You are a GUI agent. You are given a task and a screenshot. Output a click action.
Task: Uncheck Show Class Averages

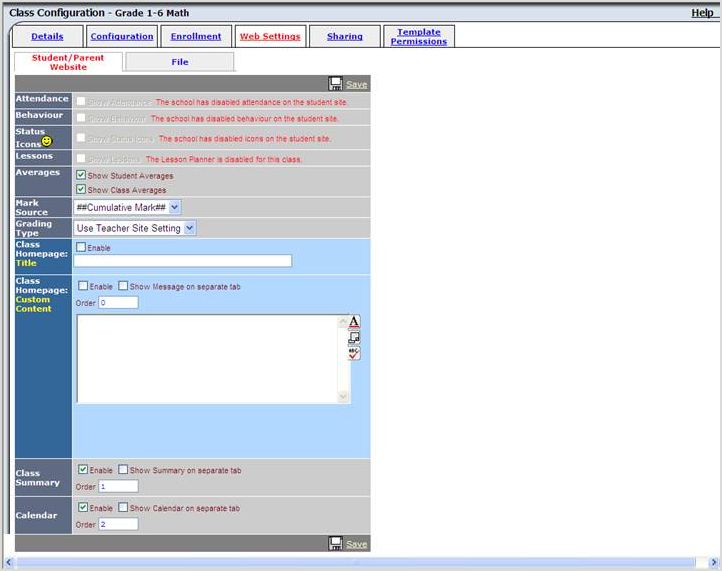81,189
